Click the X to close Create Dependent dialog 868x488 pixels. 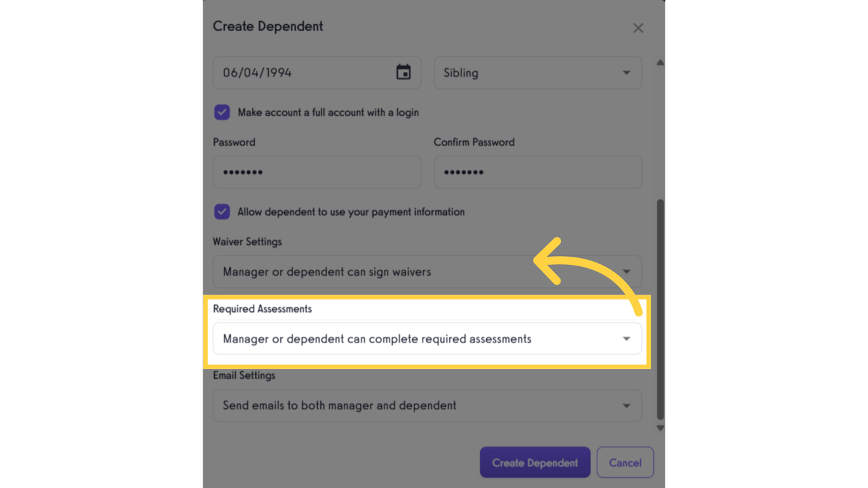tap(638, 27)
